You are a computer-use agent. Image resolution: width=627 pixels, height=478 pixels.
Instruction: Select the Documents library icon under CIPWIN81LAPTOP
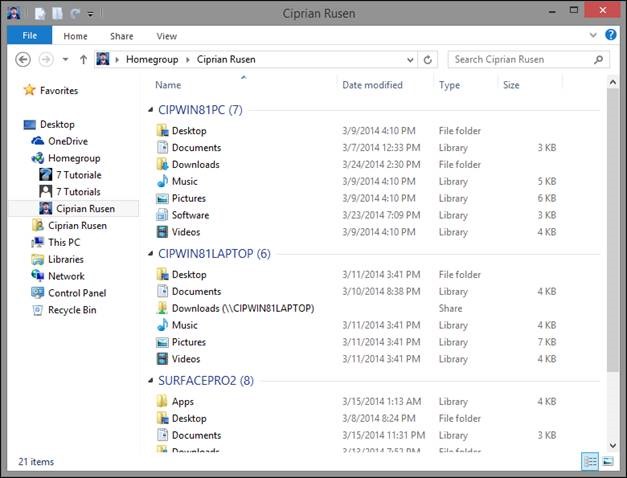click(x=162, y=291)
